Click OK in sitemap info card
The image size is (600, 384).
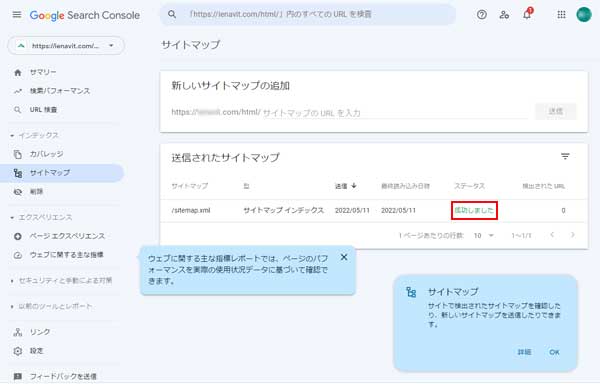point(554,352)
